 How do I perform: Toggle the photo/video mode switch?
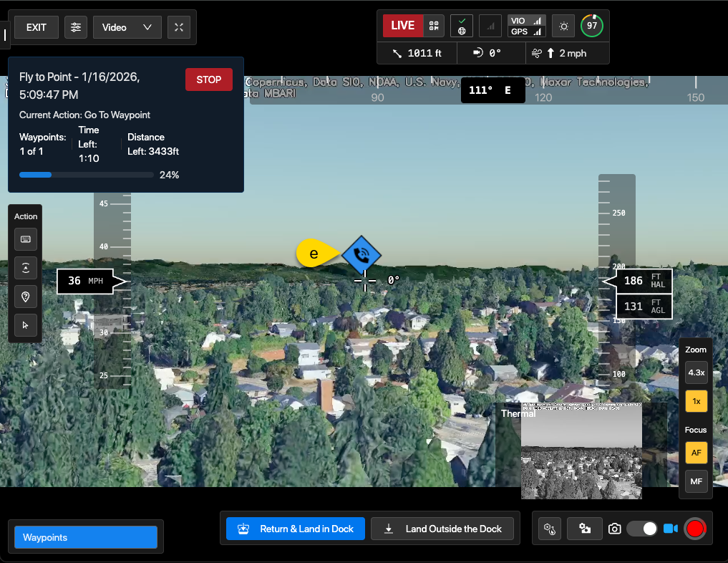tap(642, 529)
